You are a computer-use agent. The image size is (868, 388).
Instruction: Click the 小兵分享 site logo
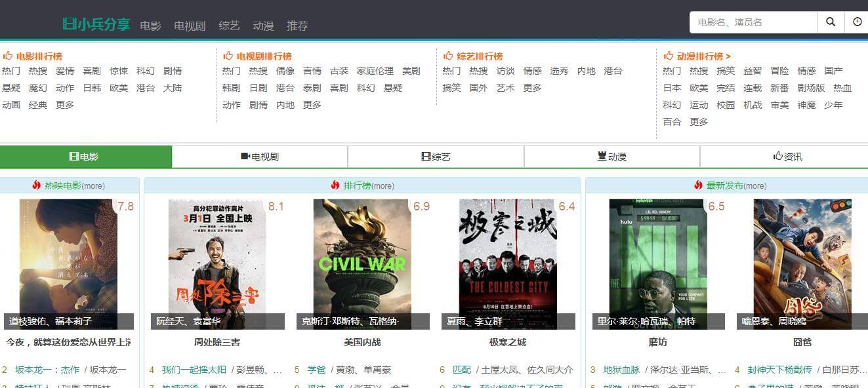(x=96, y=25)
